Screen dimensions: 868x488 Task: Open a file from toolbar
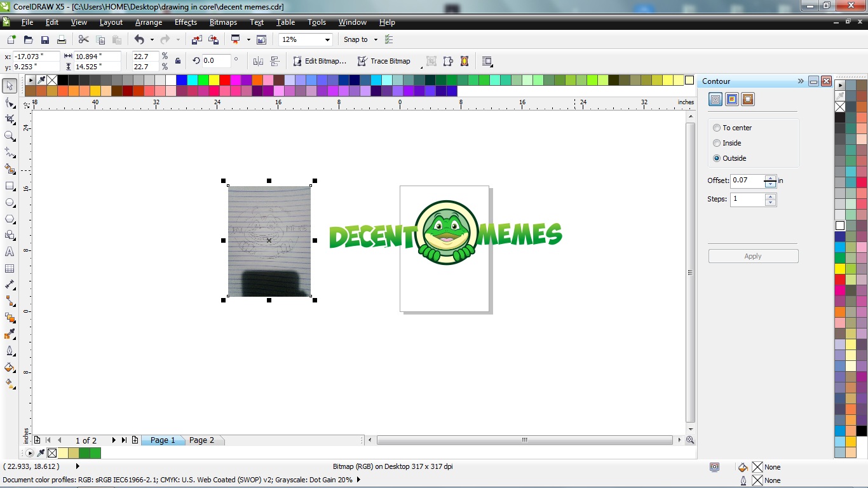tap(28, 39)
